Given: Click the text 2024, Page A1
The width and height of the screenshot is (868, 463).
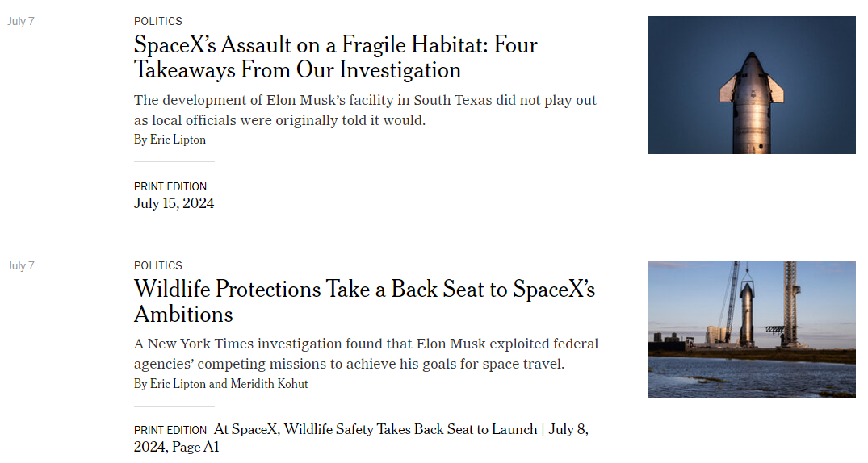Looking at the screenshot, I should (177, 447).
